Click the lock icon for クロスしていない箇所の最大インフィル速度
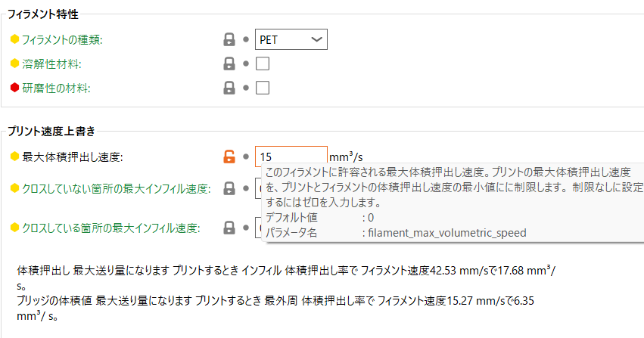The image size is (644, 338). tap(229, 188)
